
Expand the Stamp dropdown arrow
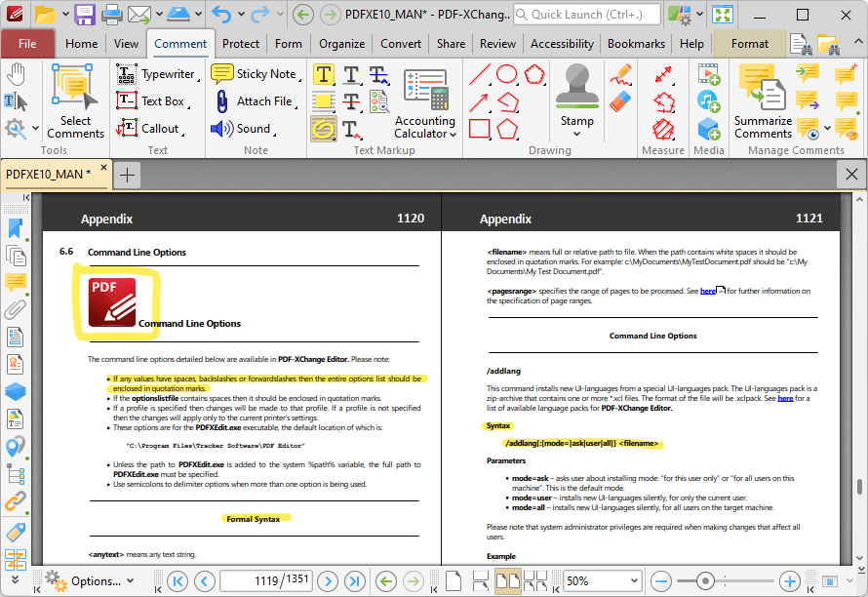coord(576,134)
